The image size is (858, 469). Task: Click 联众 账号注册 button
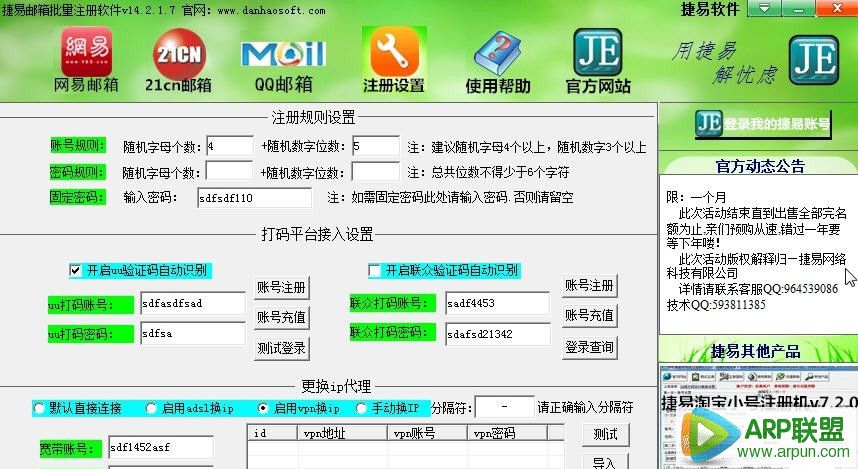click(589, 286)
